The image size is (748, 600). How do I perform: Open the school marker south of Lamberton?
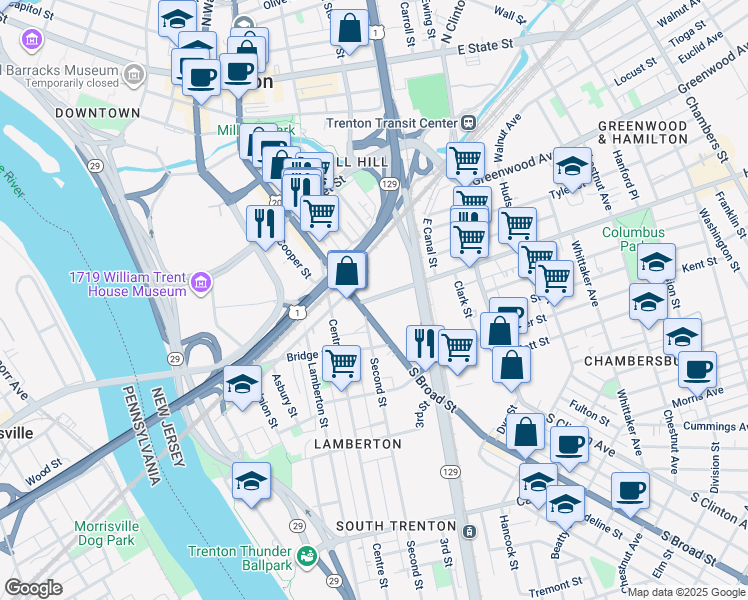251,484
